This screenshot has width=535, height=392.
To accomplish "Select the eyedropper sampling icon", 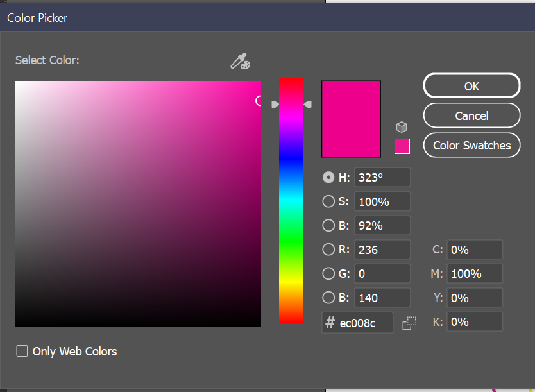I will (x=239, y=61).
